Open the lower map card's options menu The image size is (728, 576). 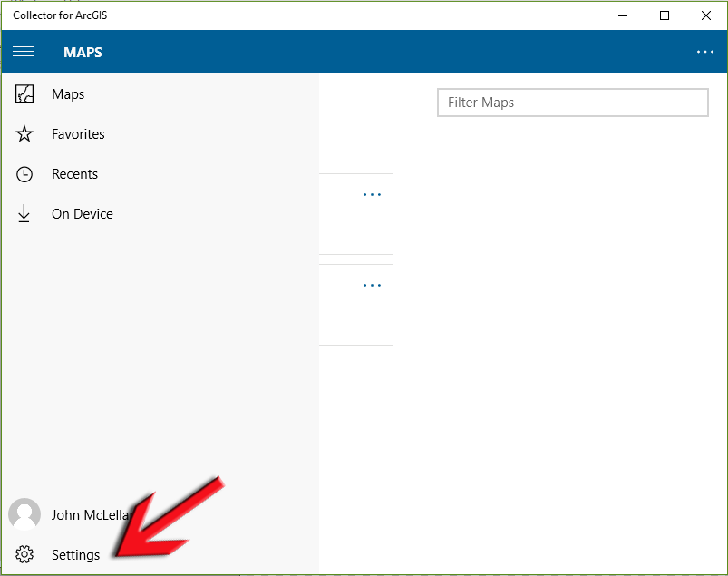(372, 285)
